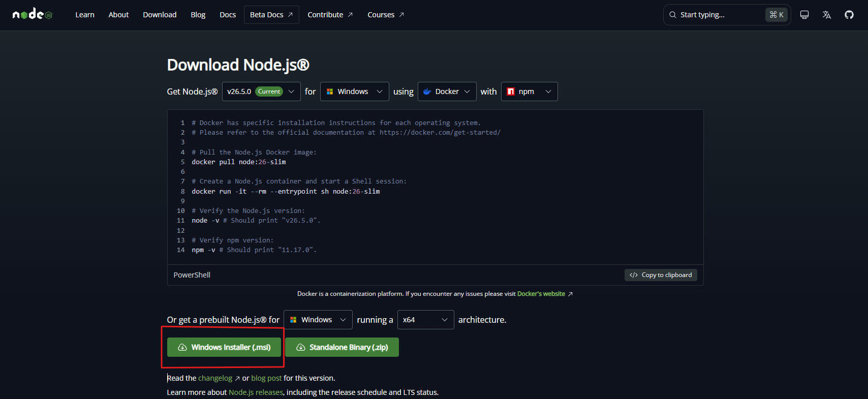Open the About menu item
868x399 pixels.
[x=118, y=15]
